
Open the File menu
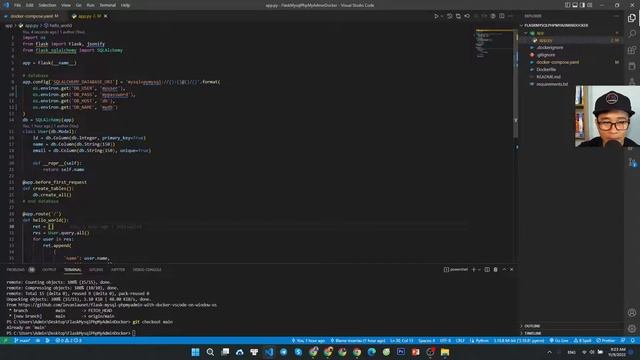(17, 5)
